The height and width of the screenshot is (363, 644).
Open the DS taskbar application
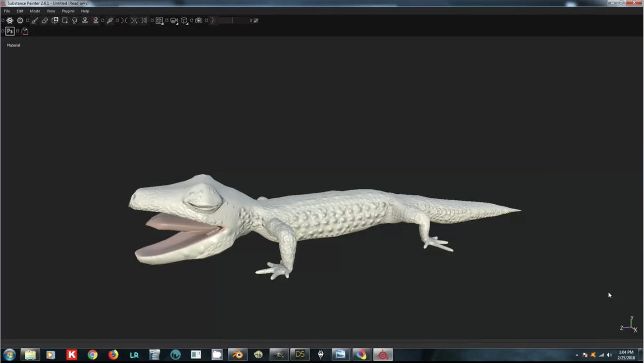click(300, 355)
